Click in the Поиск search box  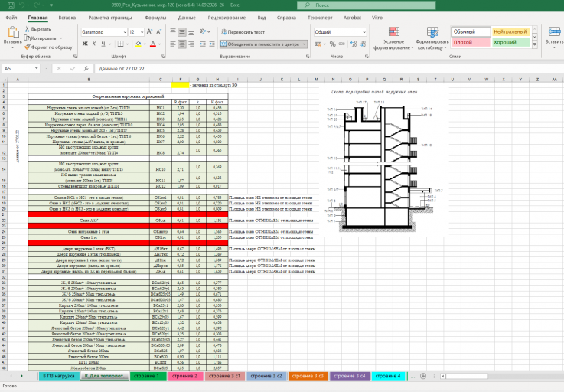pos(366,5)
